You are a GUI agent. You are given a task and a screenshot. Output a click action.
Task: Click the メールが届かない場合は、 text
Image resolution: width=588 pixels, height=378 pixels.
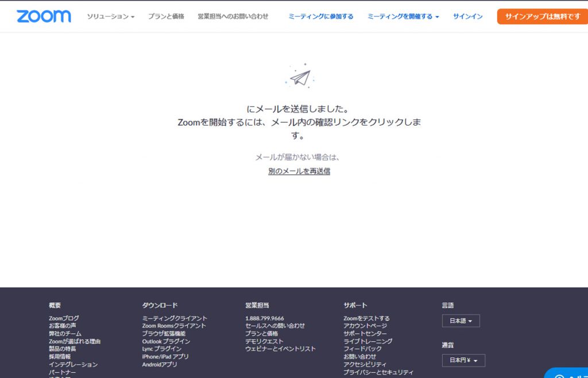tap(298, 157)
